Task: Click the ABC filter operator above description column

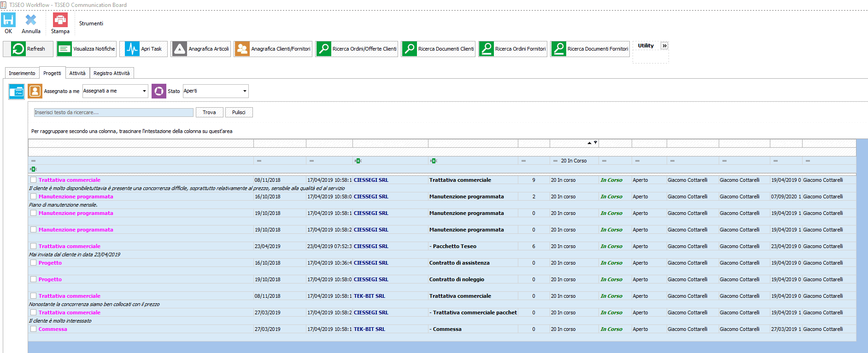Action: pyautogui.click(x=434, y=161)
